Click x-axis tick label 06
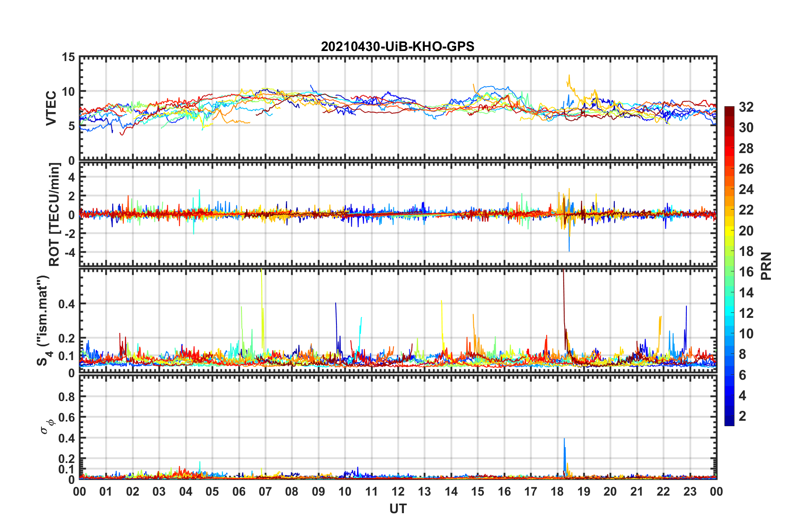This screenshot has height=532, width=796. (x=239, y=491)
